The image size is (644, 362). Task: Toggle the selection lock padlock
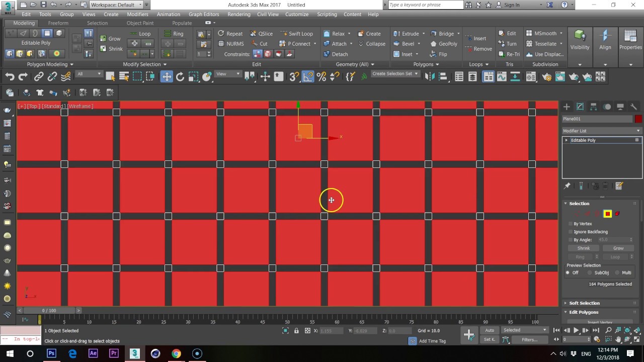pos(296,330)
